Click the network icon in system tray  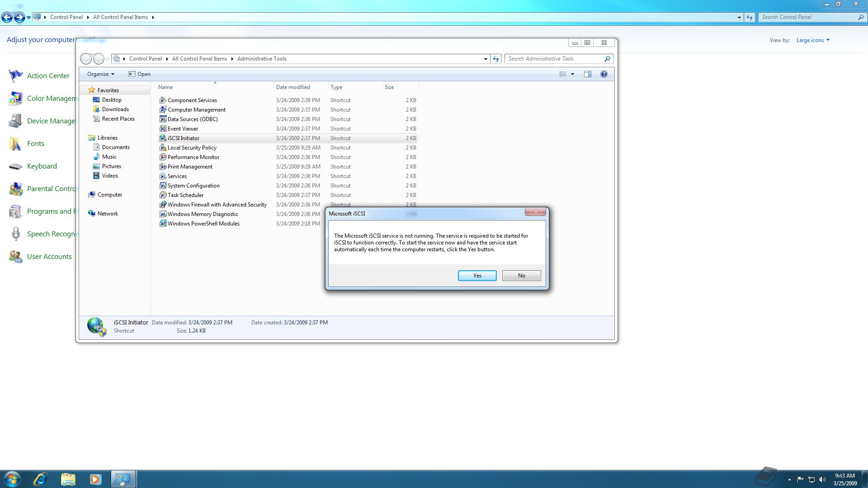pyautogui.click(x=811, y=479)
